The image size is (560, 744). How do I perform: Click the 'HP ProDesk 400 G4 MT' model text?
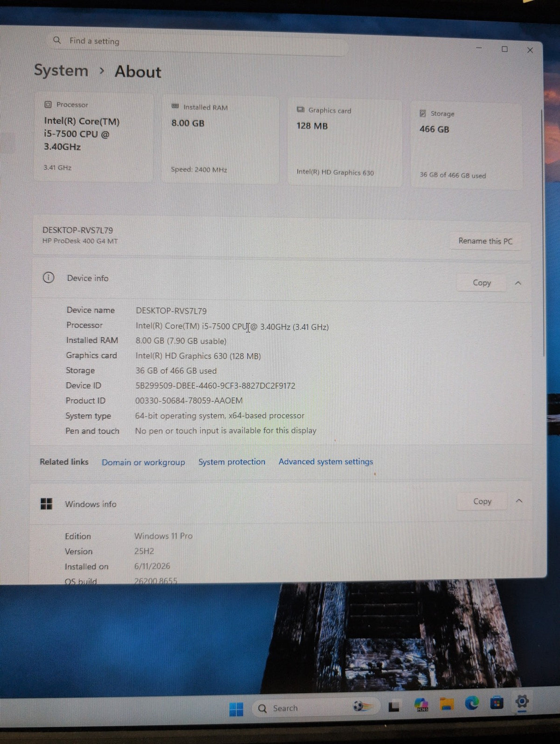coord(80,241)
